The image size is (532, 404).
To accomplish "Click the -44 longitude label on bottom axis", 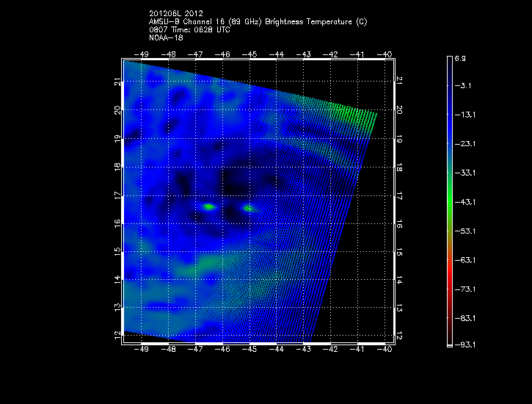I will (276, 350).
